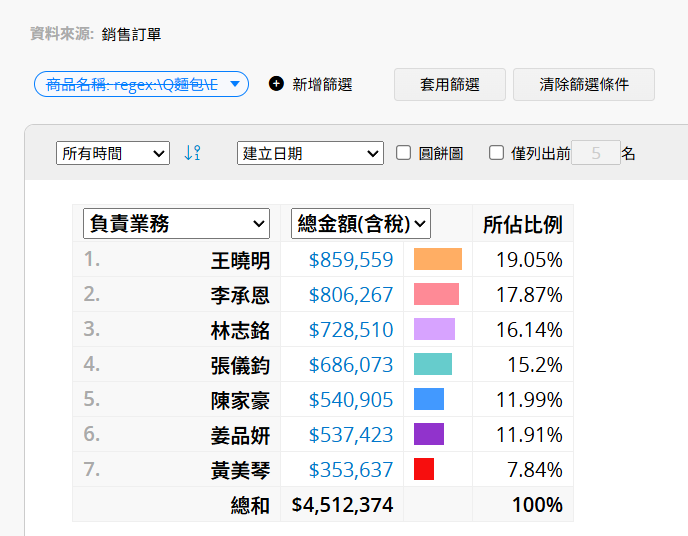Click the $728,510 amount link

[x=351, y=330]
